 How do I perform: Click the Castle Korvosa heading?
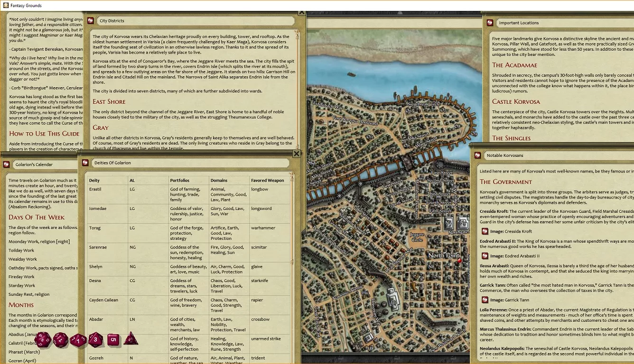tap(516, 101)
